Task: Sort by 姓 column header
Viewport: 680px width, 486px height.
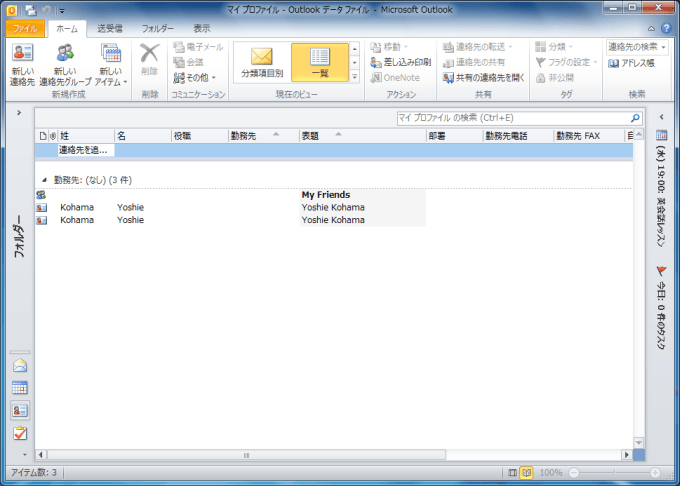Action: point(86,136)
